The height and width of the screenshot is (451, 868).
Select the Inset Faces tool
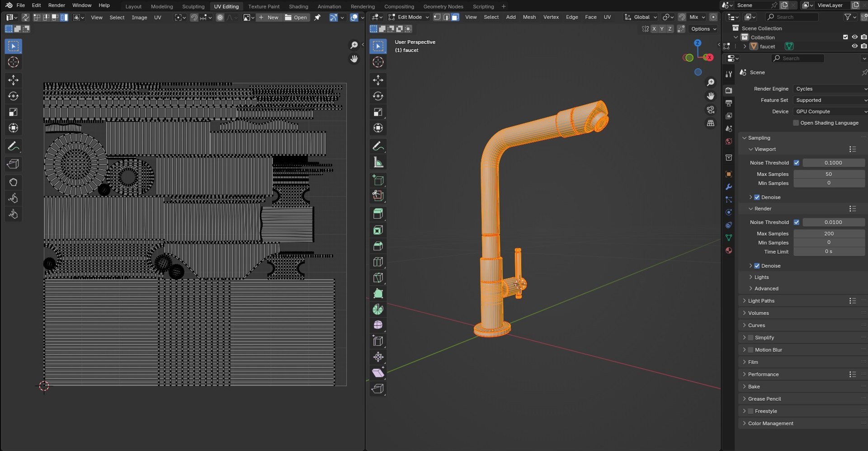pos(378,230)
